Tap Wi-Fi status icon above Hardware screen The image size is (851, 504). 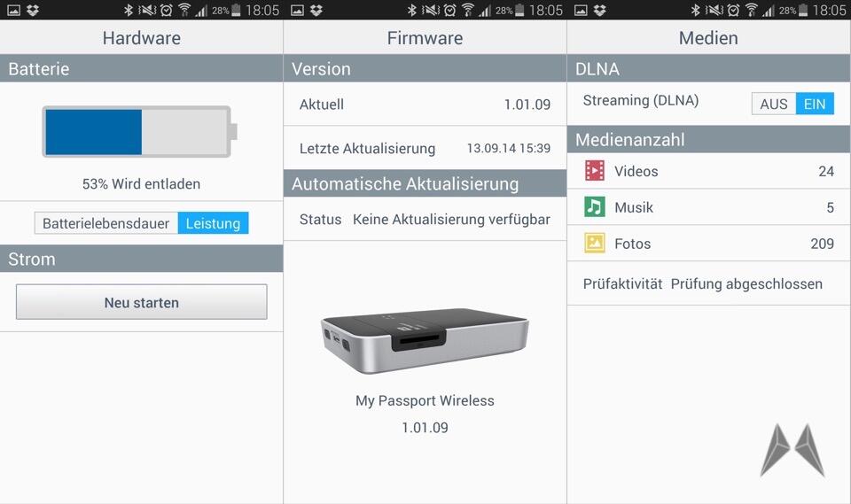184,10
